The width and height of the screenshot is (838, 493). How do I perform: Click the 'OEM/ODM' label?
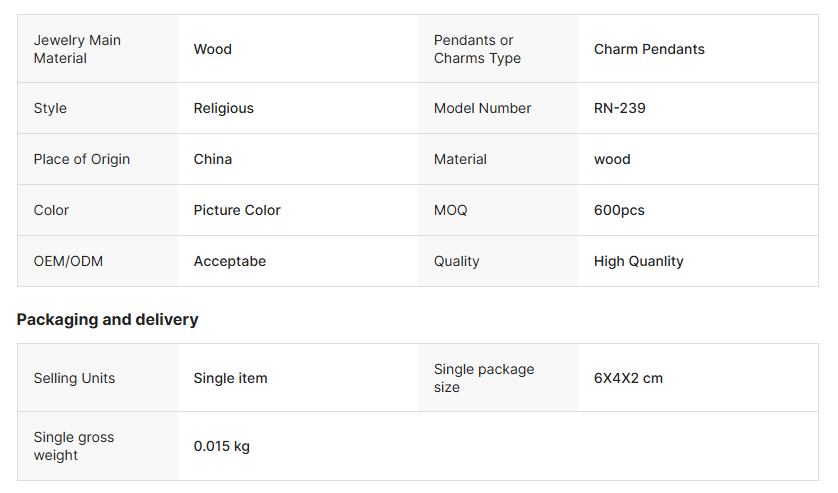point(68,261)
